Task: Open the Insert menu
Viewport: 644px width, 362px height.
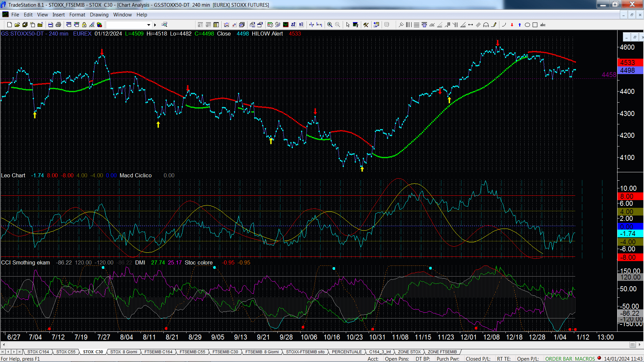Action: click(59, 15)
